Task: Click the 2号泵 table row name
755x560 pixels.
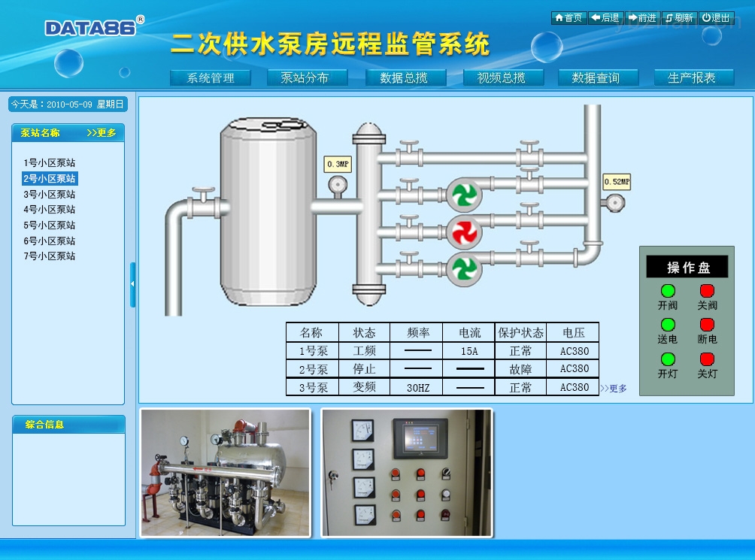Action: click(x=313, y=370)
